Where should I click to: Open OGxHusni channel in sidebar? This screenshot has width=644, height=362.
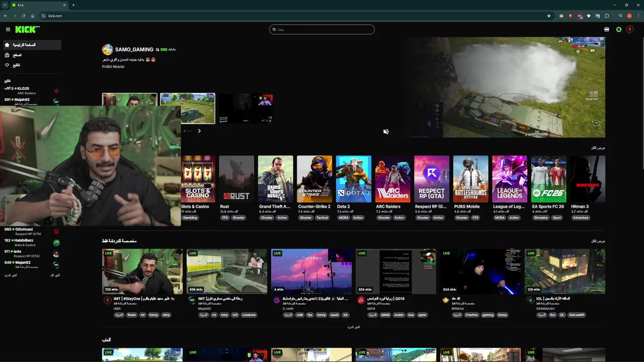(32, 231)
